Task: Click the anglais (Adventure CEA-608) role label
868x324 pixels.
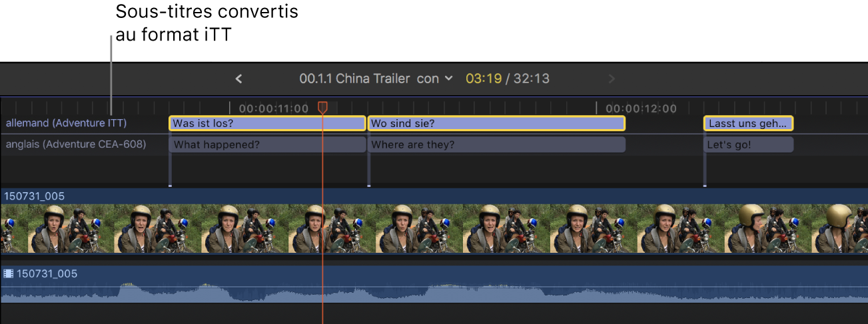Action: tap(75, 144)
